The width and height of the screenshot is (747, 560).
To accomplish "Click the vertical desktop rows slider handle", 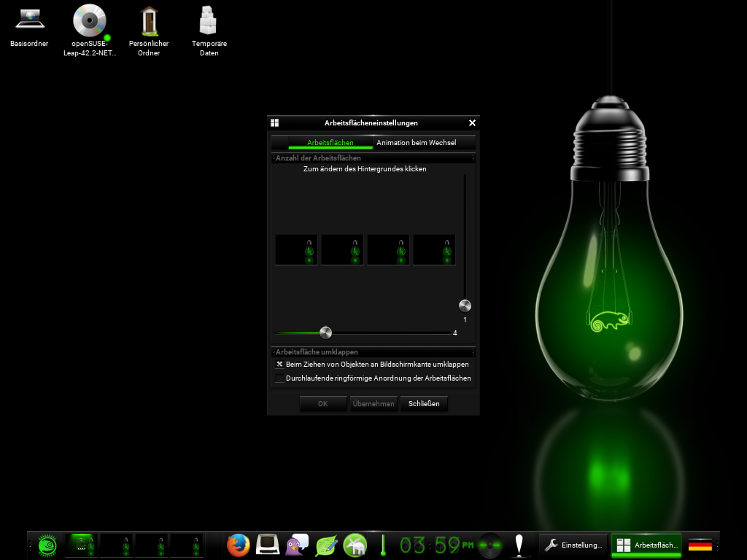I will pos(465,306).
